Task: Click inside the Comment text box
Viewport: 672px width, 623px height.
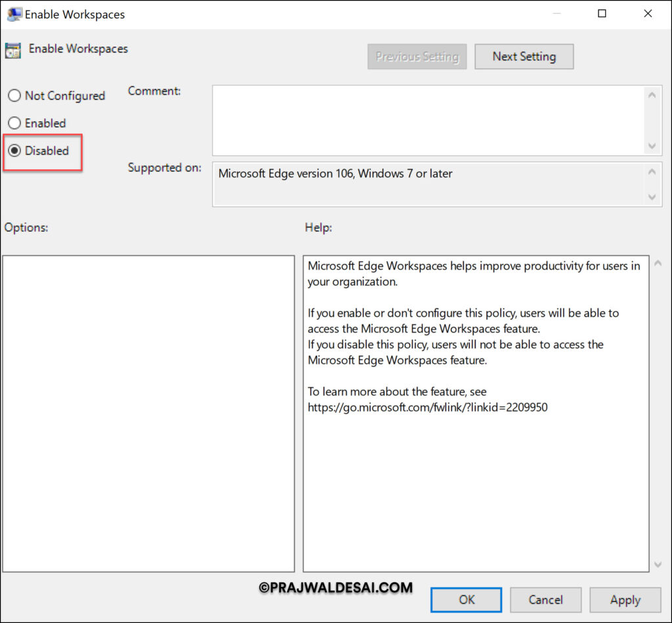Action: point(429,121)
